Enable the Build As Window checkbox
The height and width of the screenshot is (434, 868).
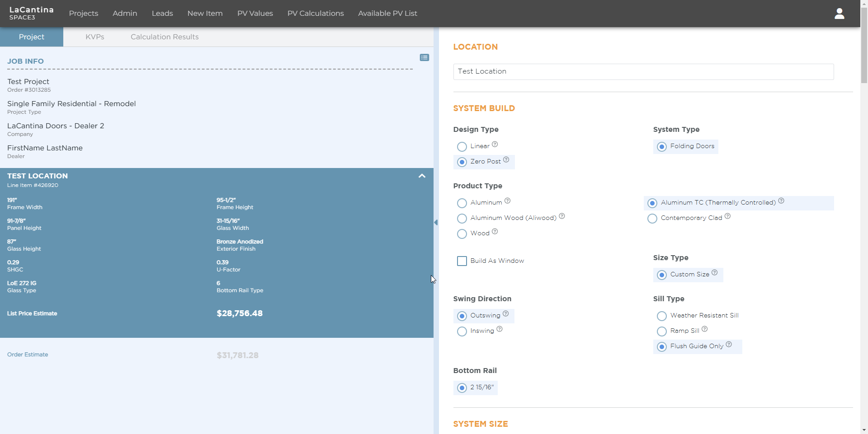pos(462,261)
